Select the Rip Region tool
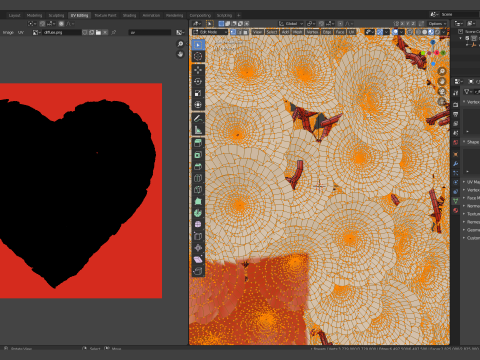480x360 pixels. (198, 271)
